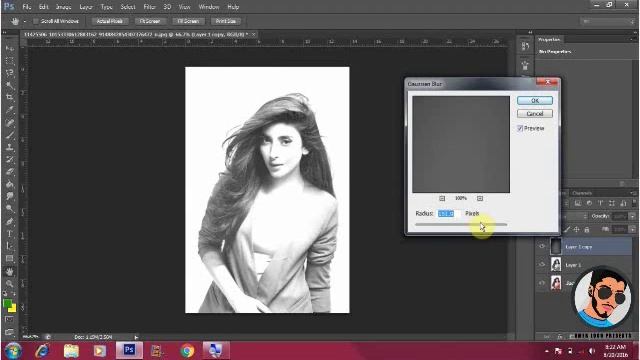Select the Brush tool
Viewport: 640px width, 360px height.
tap(10, 135)
